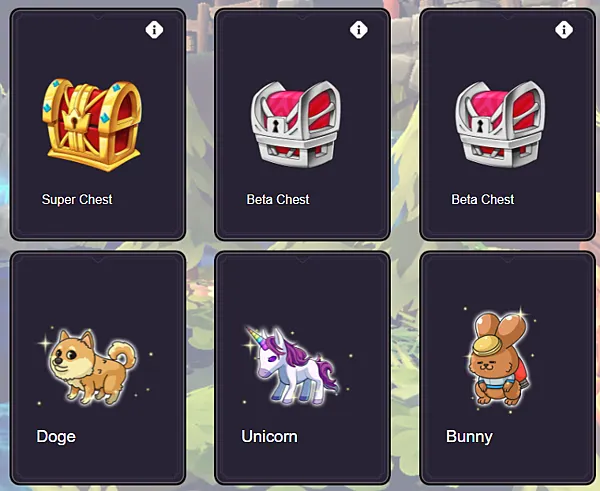Choose the Unicorn pet sprite
Image resolution: width=600 pixels, height=491 pixels.
(293, 366)
